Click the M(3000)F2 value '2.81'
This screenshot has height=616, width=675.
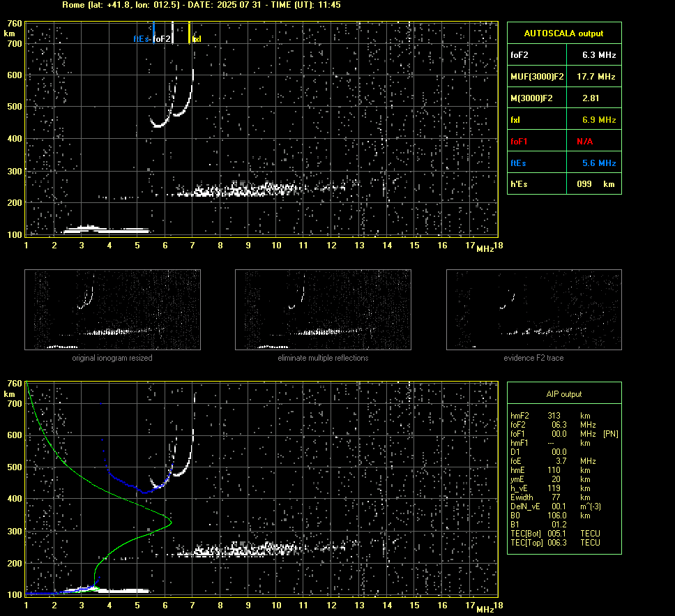pyautogui.click(x=591, y=98)
